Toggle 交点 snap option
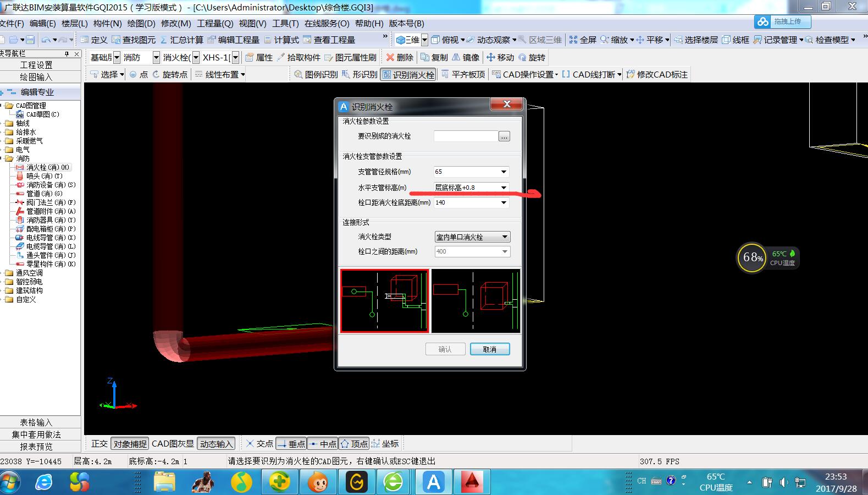The width and height of the screenshot is (868, 495). 259,443
